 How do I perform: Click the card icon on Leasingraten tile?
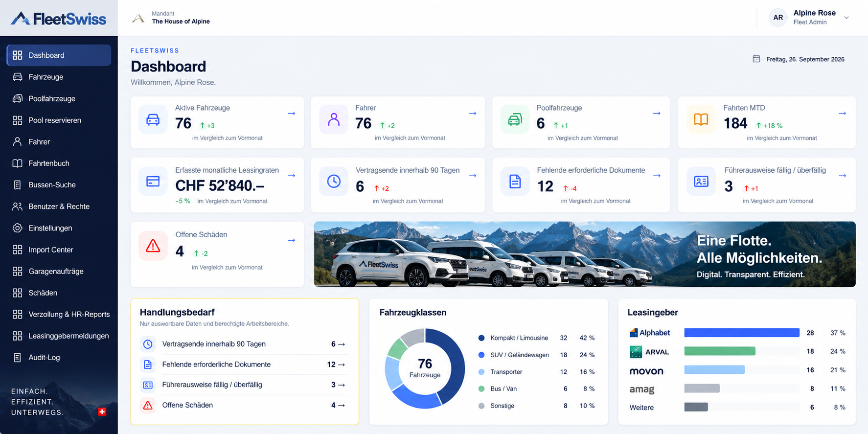[x=153, y=182]
